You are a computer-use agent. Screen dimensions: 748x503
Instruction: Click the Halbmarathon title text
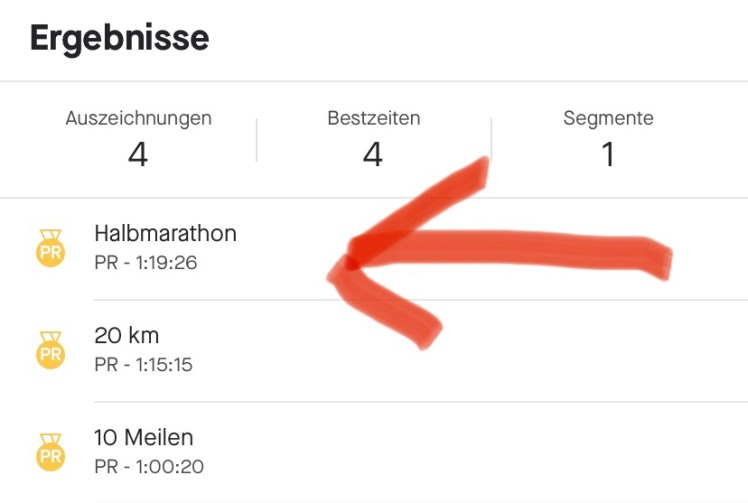(x=165, y=234)
